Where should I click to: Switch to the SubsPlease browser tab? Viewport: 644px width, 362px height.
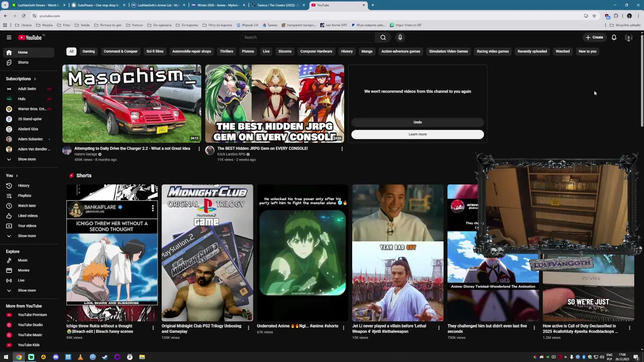pyautogui.click(x=98, y=5)
